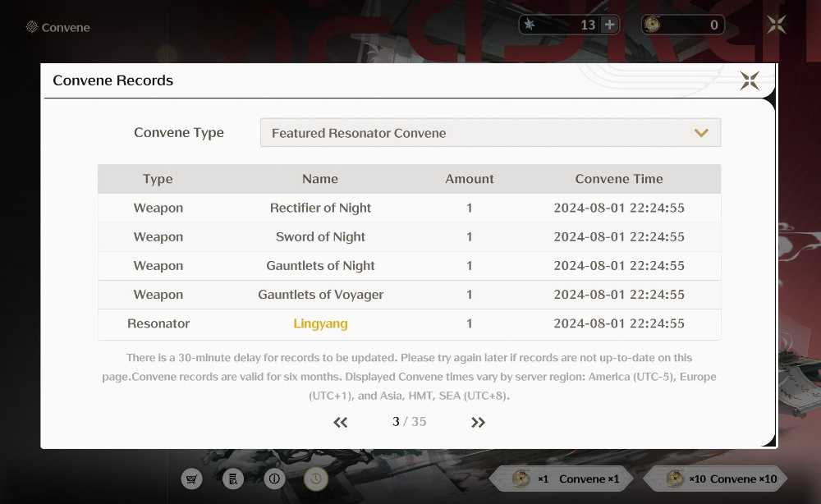The image size is (821, 504).
Task: Click the Convene ×10 button
Action: coord(716,479)
